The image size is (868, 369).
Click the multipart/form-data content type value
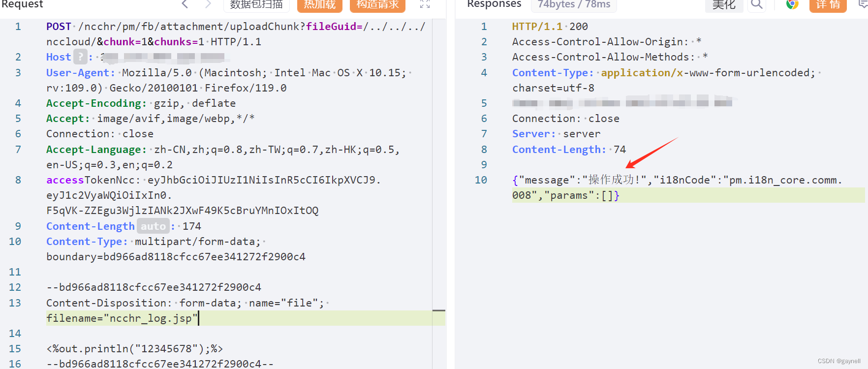[x=195, y=242]
